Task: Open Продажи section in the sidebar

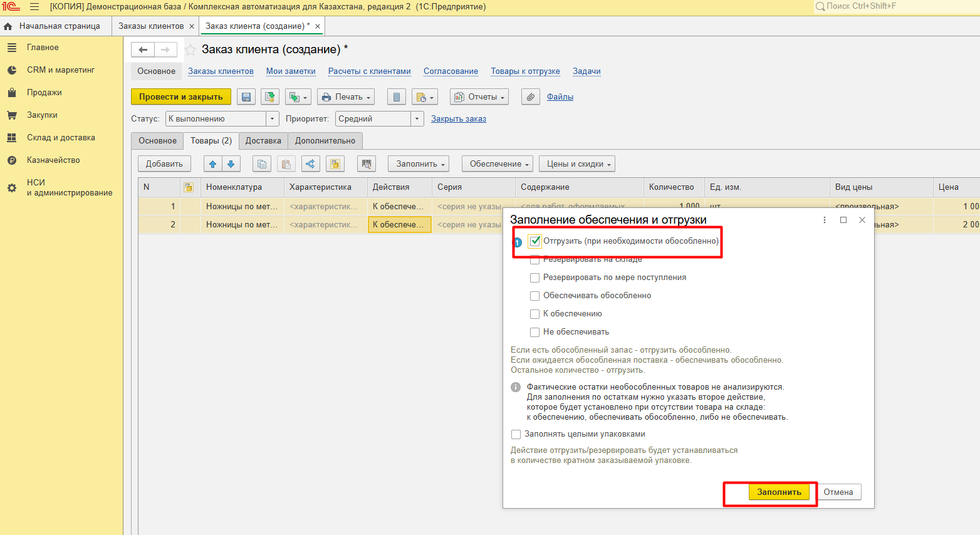Action: click(44, 93)
